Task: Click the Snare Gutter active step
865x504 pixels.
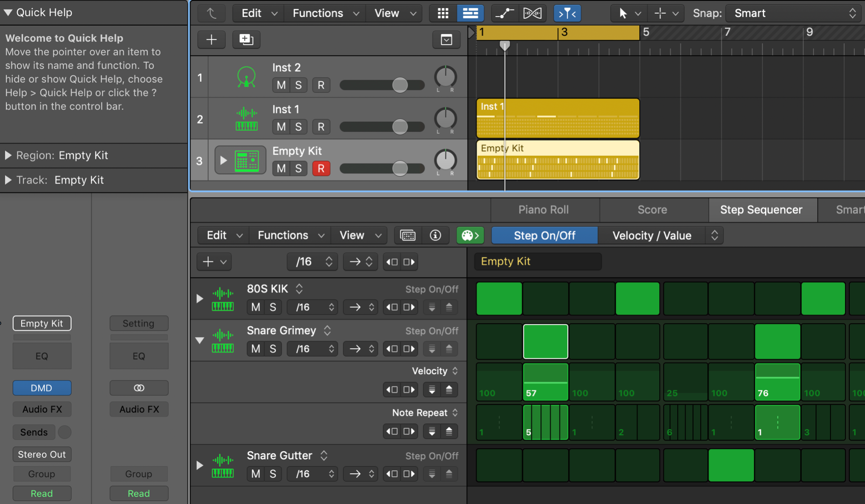Action: 731,465
